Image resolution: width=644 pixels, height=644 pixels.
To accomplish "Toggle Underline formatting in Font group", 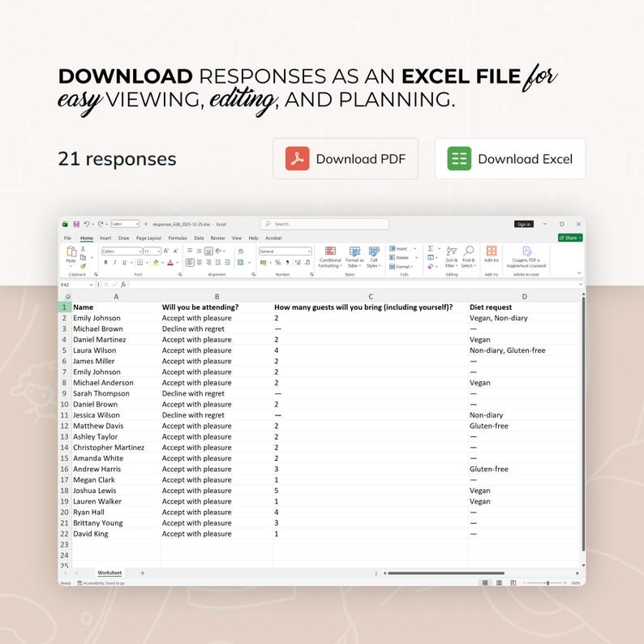I will click(124, 263).
